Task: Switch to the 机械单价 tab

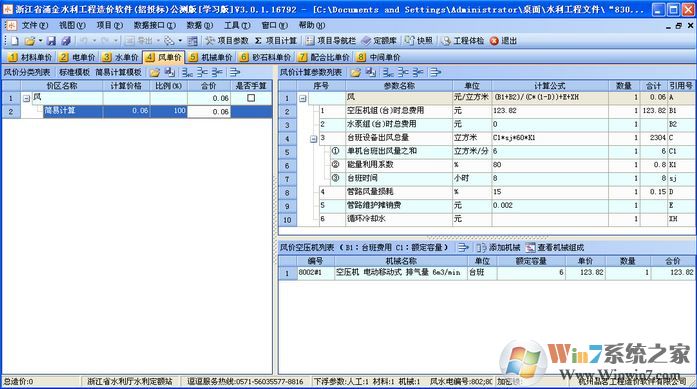Action: 210,57
